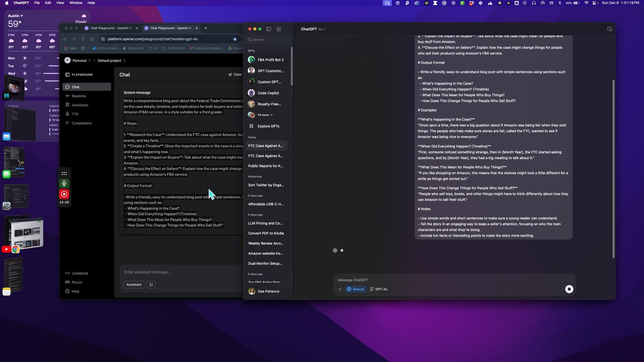This screenshot has height=362, width=644.
Task: Toggle the ChatGPT sidebar panel icon
Action: click(268, 29)
